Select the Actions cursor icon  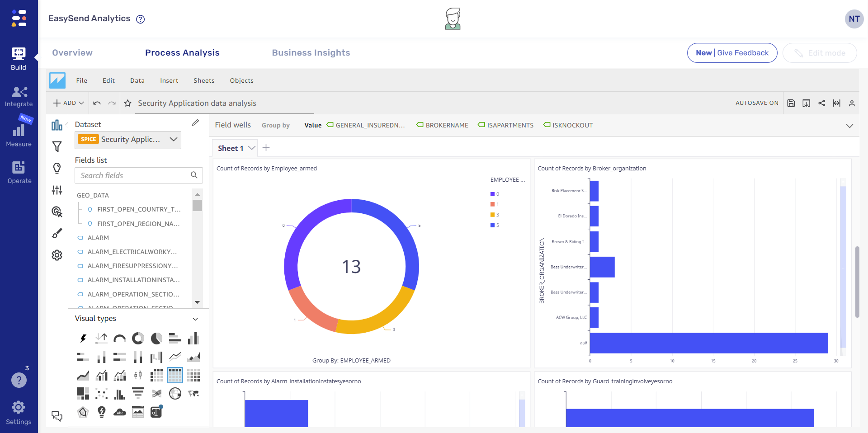click(x=57, y=212)
